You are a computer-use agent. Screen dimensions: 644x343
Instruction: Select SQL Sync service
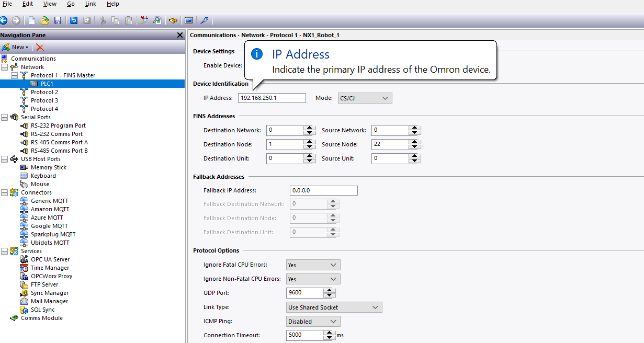coord(42,310)
